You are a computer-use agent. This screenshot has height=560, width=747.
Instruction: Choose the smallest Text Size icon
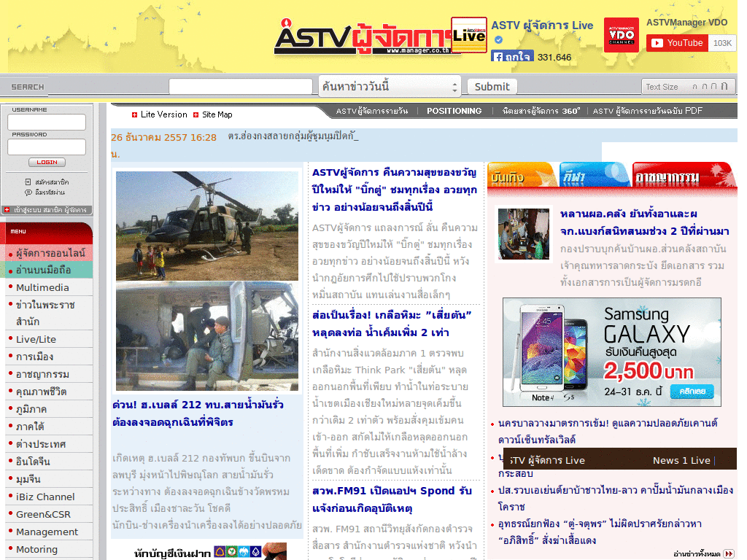pos(694,87)
